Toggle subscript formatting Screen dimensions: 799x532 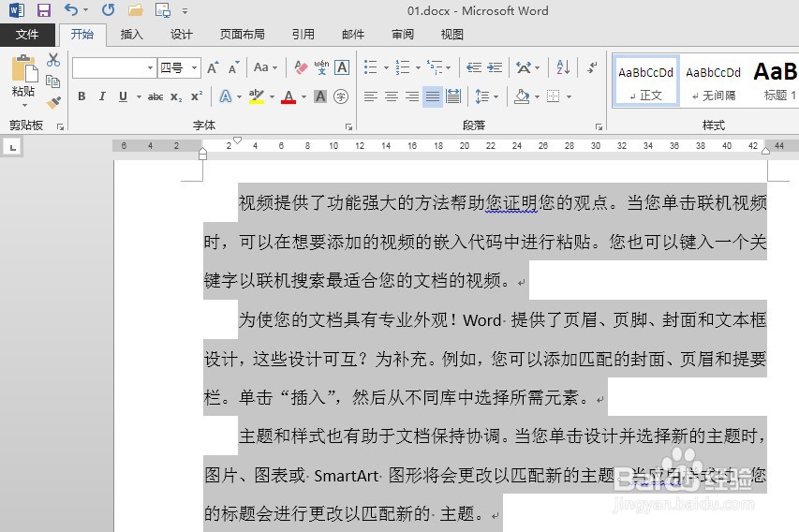[176, 96]
